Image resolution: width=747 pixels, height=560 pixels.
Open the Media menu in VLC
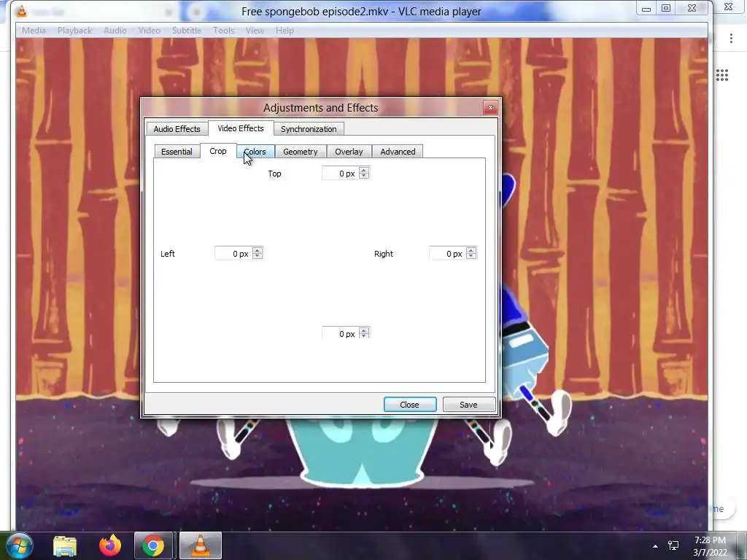point(34,31)
